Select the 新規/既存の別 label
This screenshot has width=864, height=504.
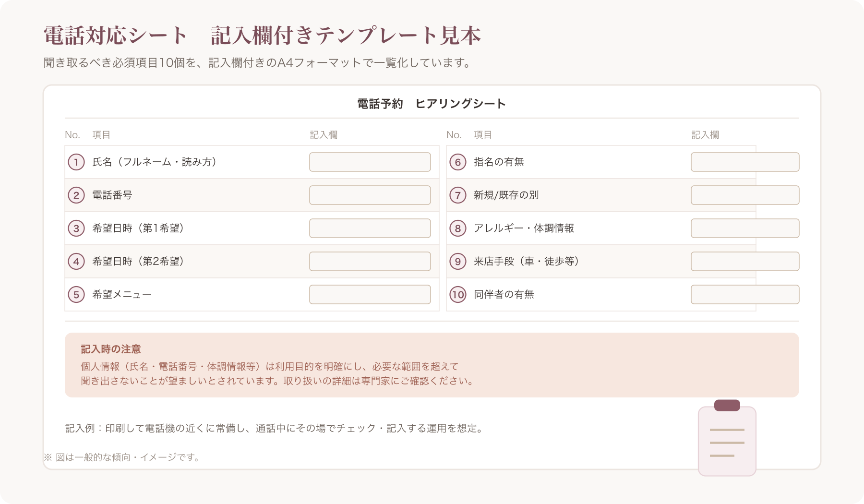[506, 195]
